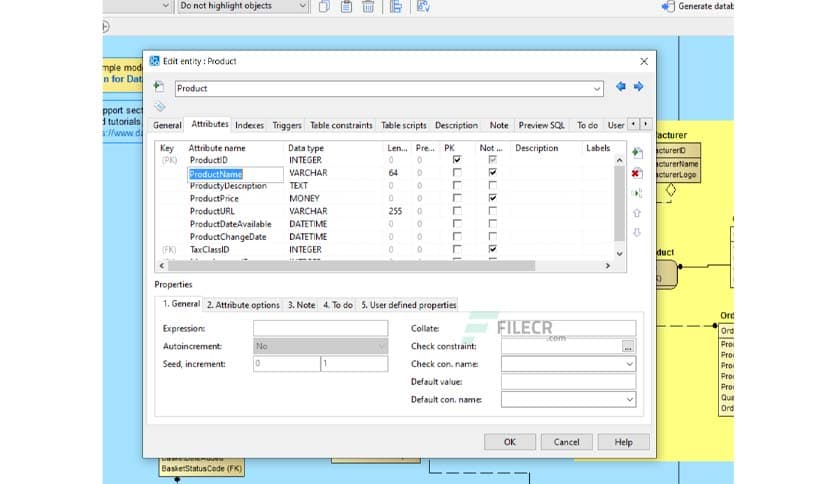Close the Edit entity dialog
This screenshot has height=484, width=836.
coord(644,61)
